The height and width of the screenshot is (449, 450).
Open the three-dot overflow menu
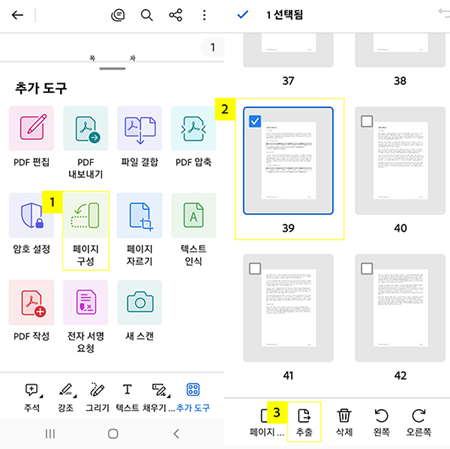204,15
